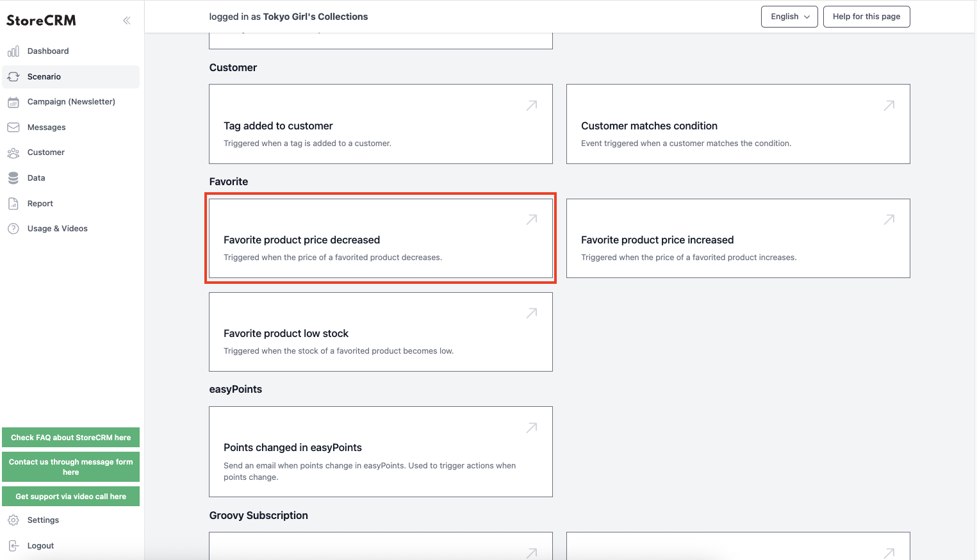Click the Scenario cycle arrows icon

coord(13,77)
